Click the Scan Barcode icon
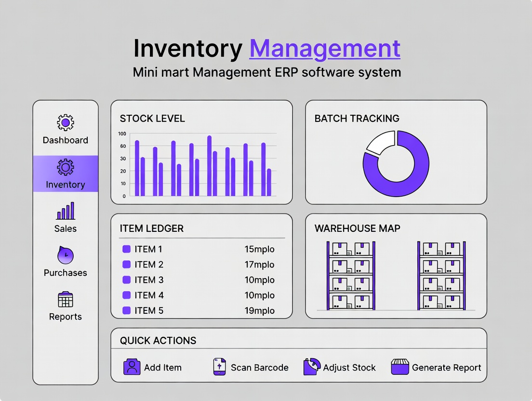The height and width of the screenshot is (401, 532). click(x=219, y=367)
